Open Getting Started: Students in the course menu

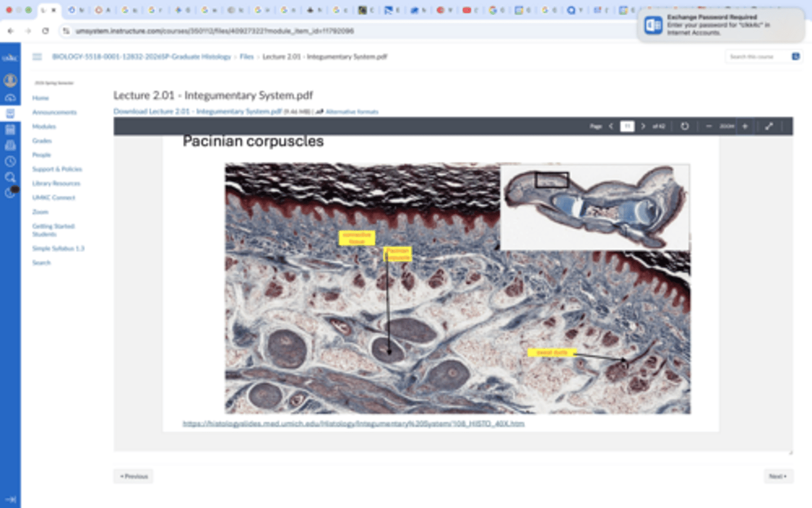pos(54,230)
